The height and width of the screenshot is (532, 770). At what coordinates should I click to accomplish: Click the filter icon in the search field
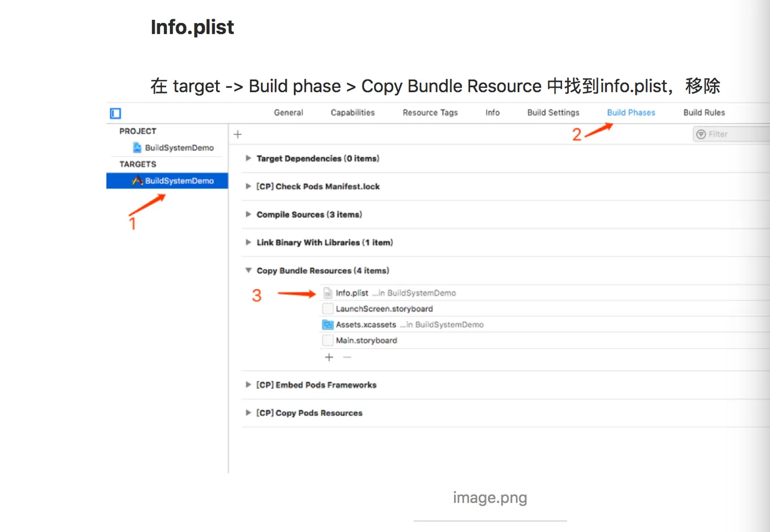(701, 134)
